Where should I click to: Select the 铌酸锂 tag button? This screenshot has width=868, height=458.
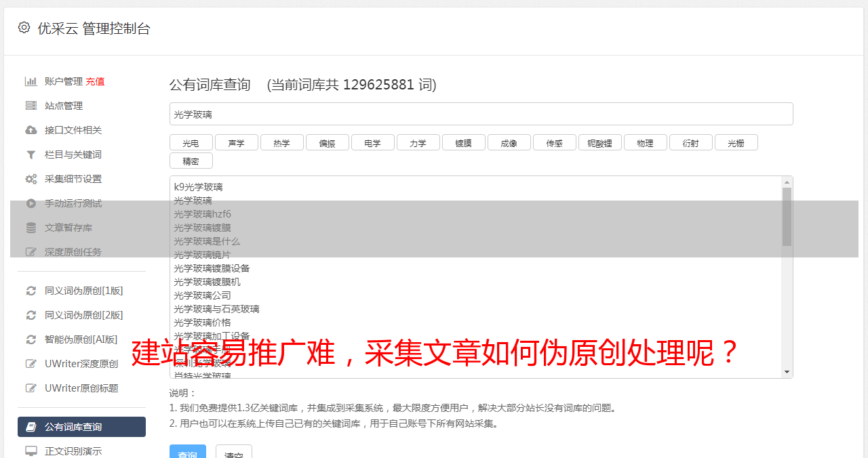[600, 142]
